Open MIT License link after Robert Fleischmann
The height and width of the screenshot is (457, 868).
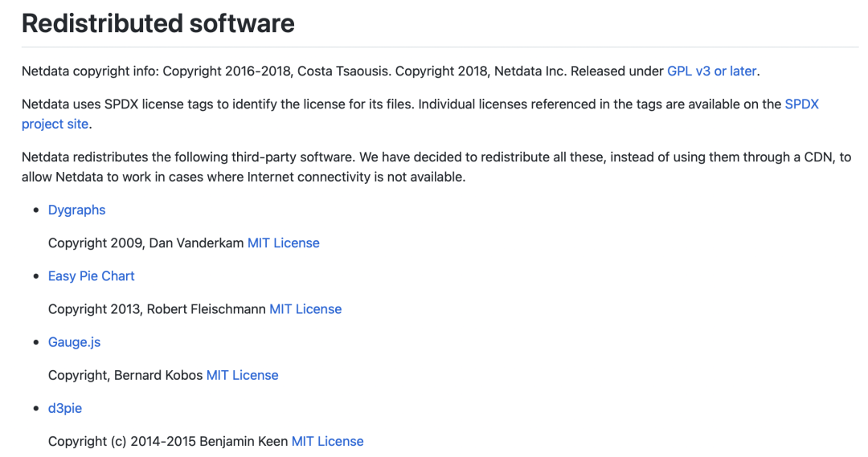[x=305, y=309]
